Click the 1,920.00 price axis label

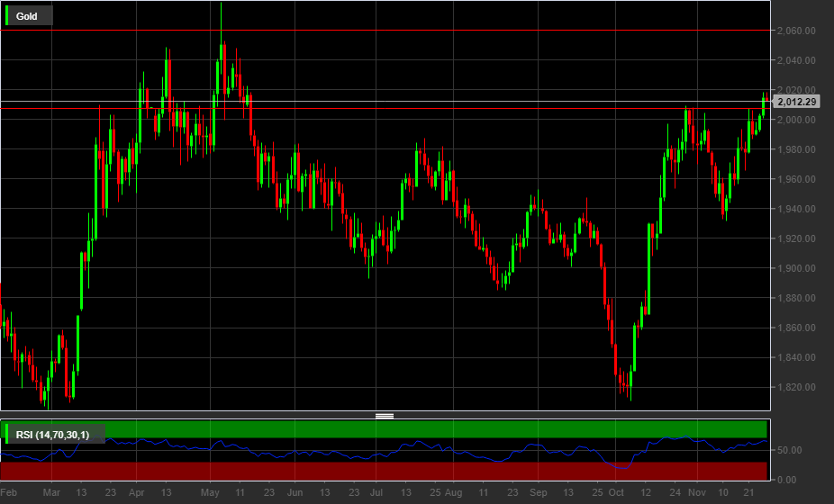[x=796, y=238]
